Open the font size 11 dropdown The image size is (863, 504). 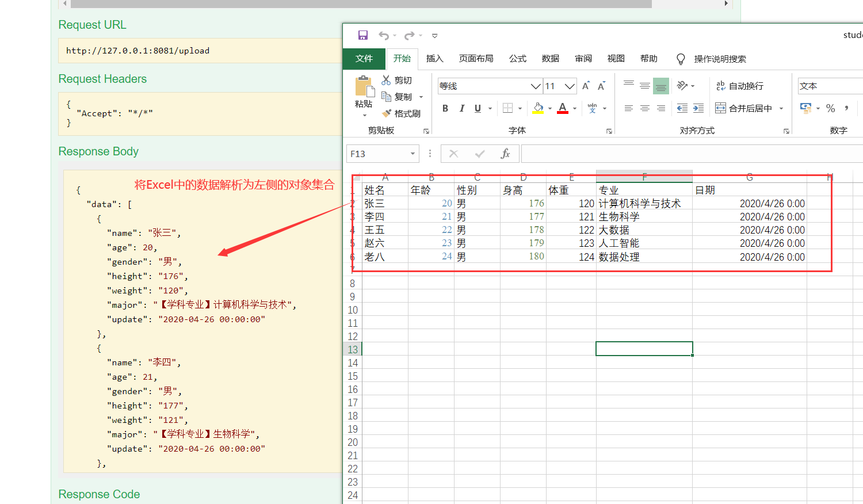pyautogui.click(x=570, y=86)
